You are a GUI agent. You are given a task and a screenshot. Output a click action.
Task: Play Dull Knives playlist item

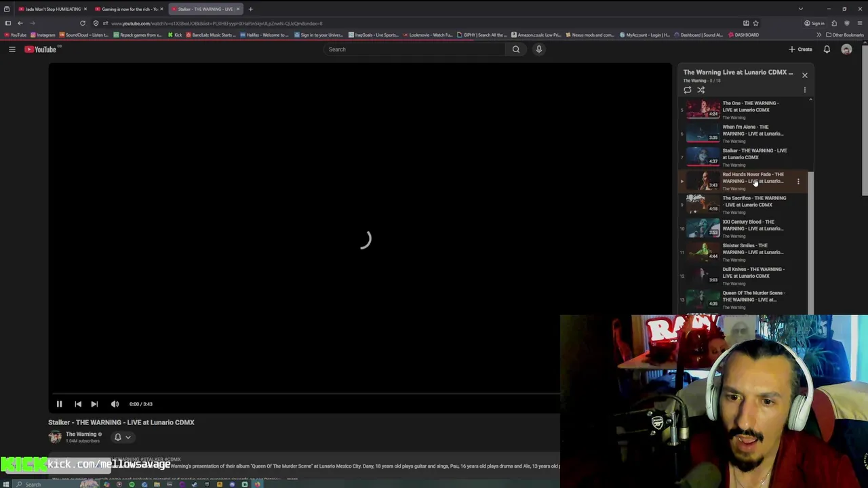click(x=743, y=276)
